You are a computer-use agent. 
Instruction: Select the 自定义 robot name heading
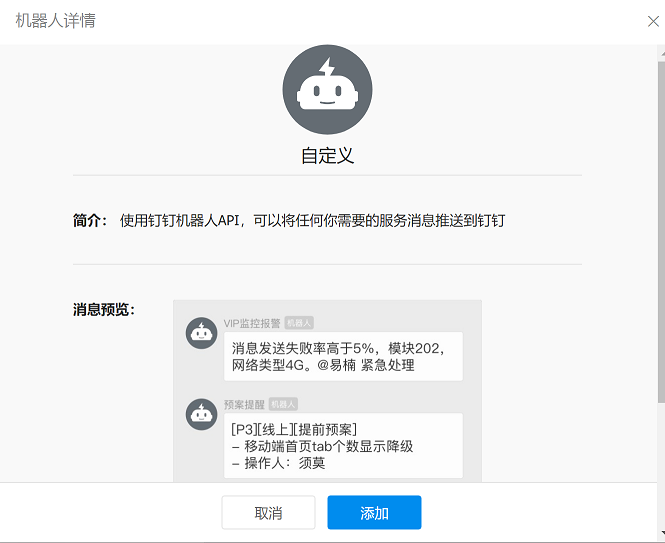pos(327,156)
